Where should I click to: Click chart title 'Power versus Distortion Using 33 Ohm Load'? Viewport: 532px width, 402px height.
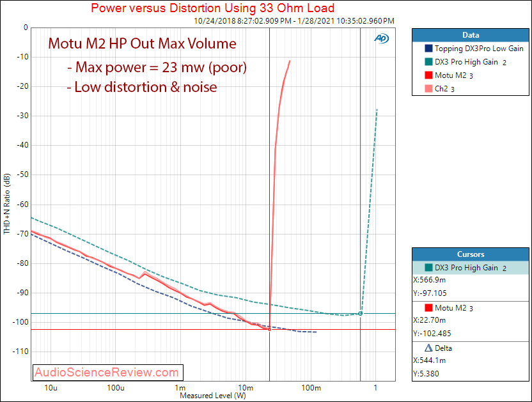point(213,8)
